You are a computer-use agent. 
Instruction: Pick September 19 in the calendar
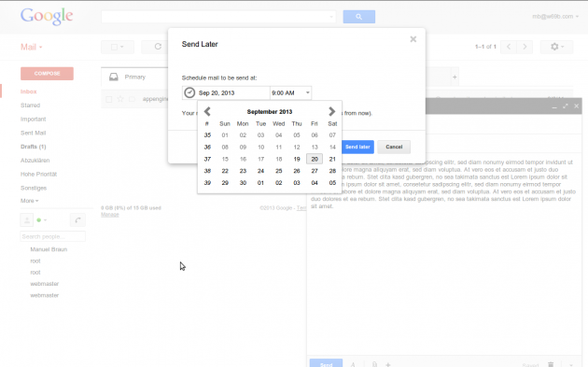(x=297, y=159)
